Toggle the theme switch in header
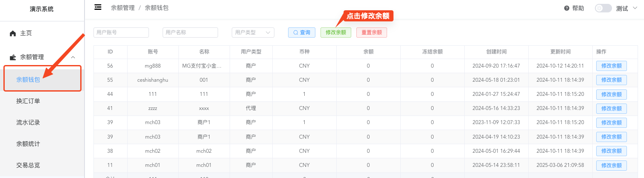This screenshot has height=178, width=644. (x=603, y=8)
